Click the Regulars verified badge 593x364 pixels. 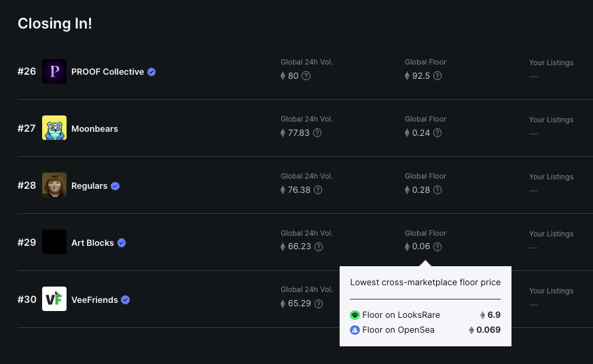115,186
